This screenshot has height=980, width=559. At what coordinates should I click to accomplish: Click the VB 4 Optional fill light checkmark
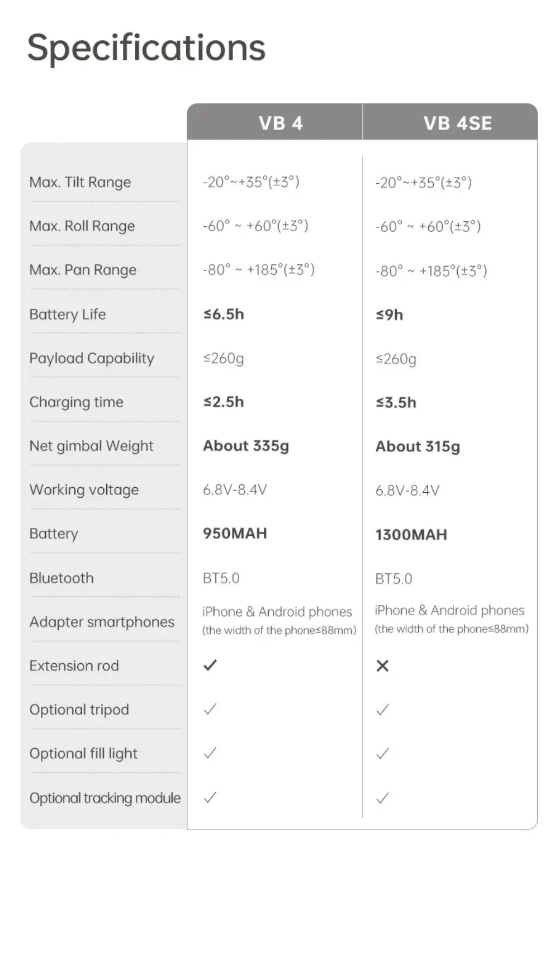[x=210, y=753]
